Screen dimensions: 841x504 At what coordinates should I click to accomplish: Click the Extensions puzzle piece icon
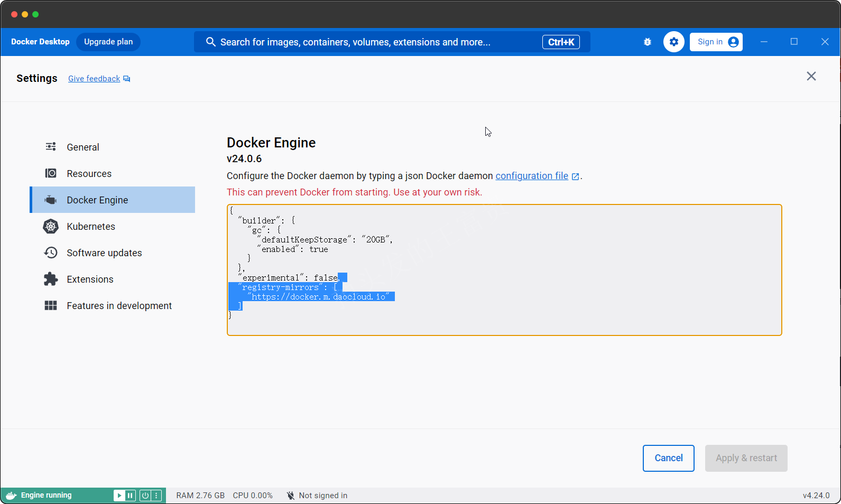pyautogui.click(x=51, y=279)
